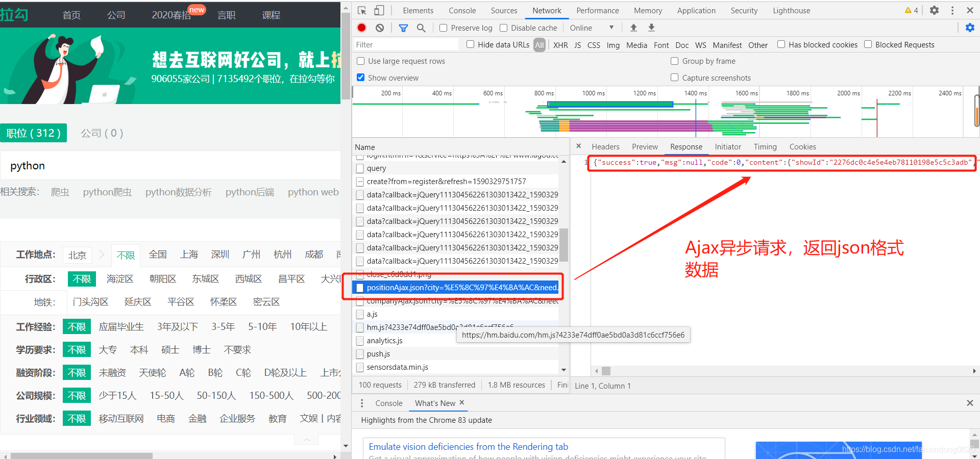View request Preview tab

(645, 147)
